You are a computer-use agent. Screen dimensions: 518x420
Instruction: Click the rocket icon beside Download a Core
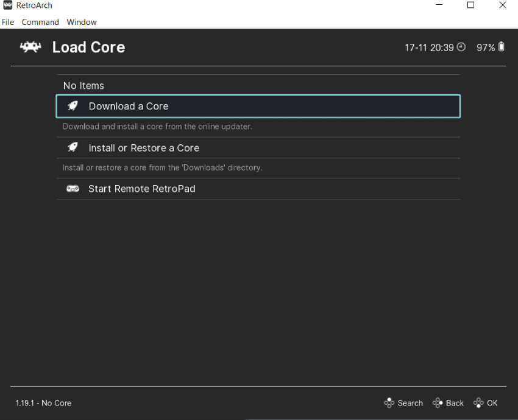pyautogui.click(x=73, y=106)
